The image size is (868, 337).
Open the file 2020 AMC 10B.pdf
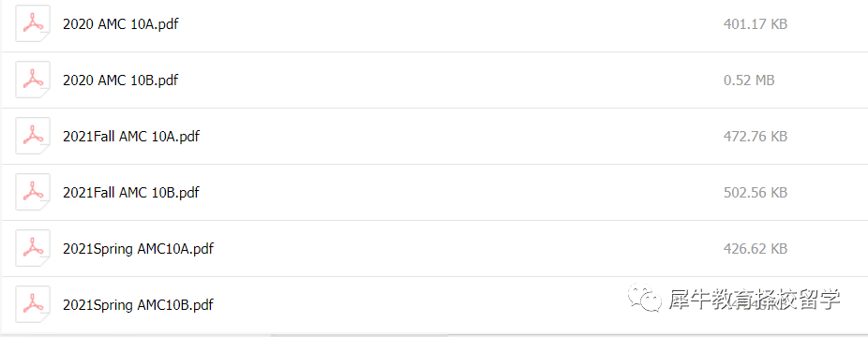(121, 81)
